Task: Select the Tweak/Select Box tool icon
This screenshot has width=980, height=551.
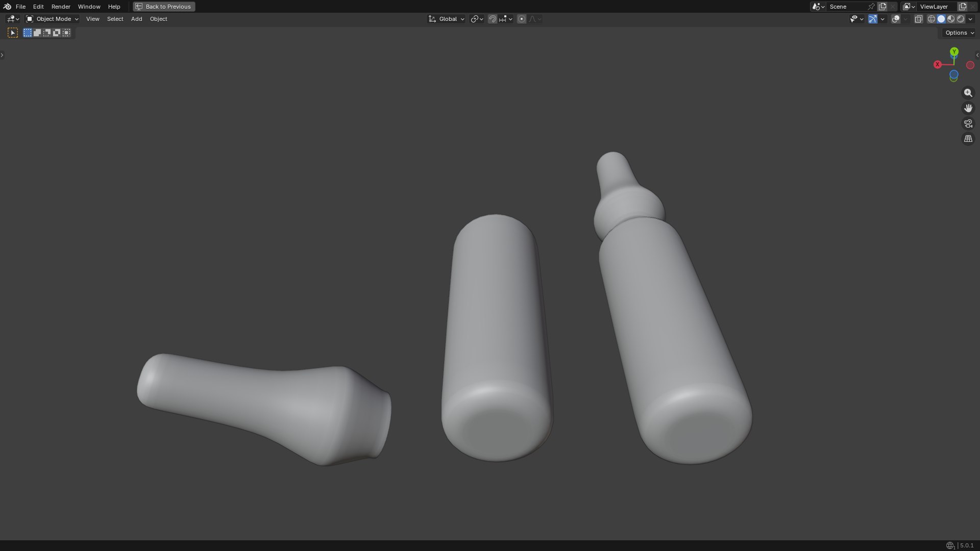Action: (13, 33)
